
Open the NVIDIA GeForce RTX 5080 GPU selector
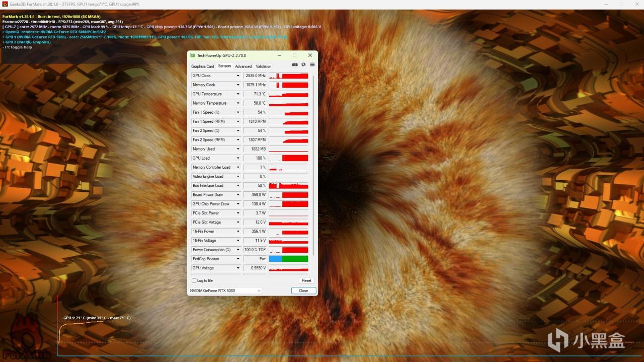click(x=225, y=291)
